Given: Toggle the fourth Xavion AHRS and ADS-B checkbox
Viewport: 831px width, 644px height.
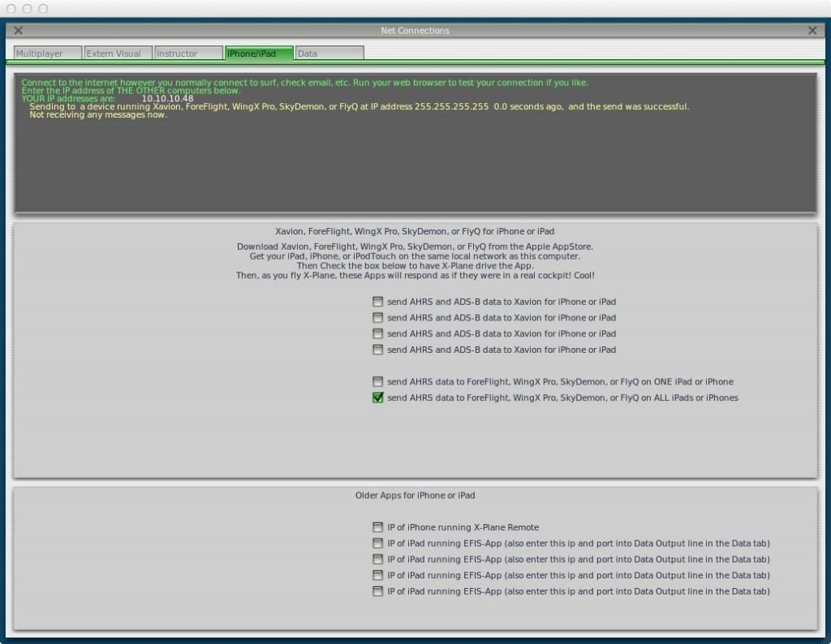Looking at the screenshot, I should coord(377,350).
